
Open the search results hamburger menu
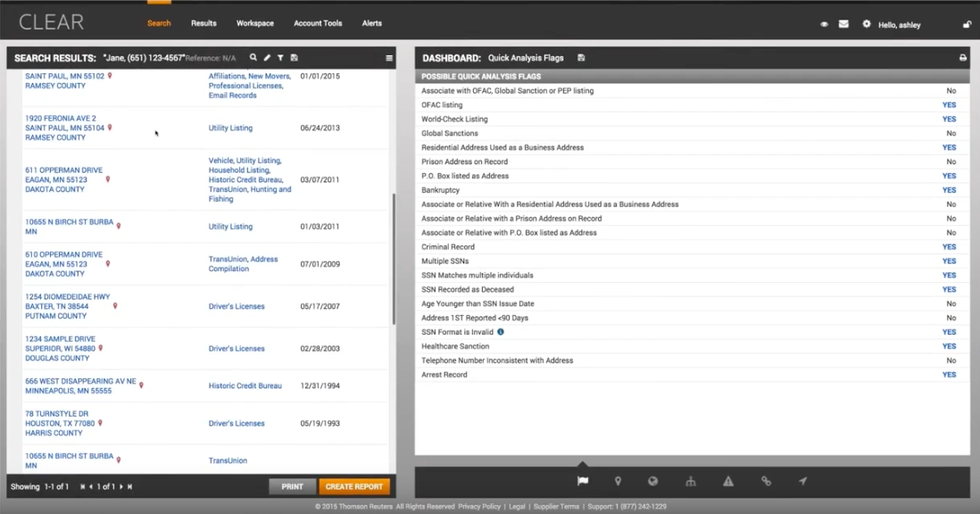coord(389,58)
